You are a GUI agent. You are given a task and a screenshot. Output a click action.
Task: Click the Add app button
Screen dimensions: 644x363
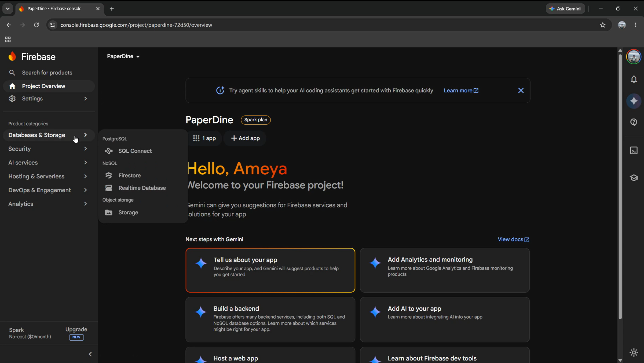pos(245,138)
